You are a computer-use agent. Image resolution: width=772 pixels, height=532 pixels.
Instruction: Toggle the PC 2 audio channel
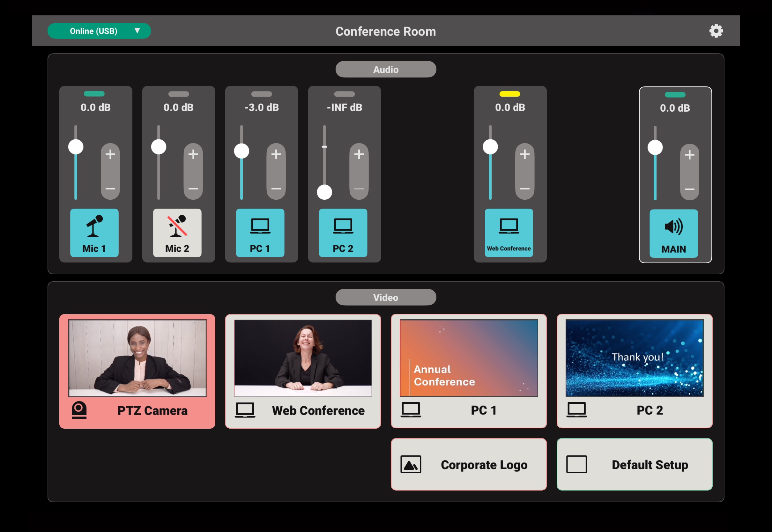pyautogui.click(x=342, y=233)
